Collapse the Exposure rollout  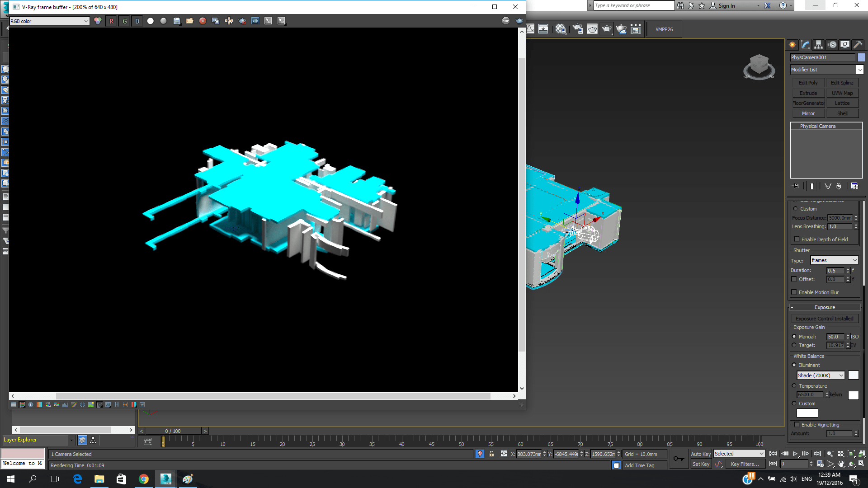tap(825, 307)
